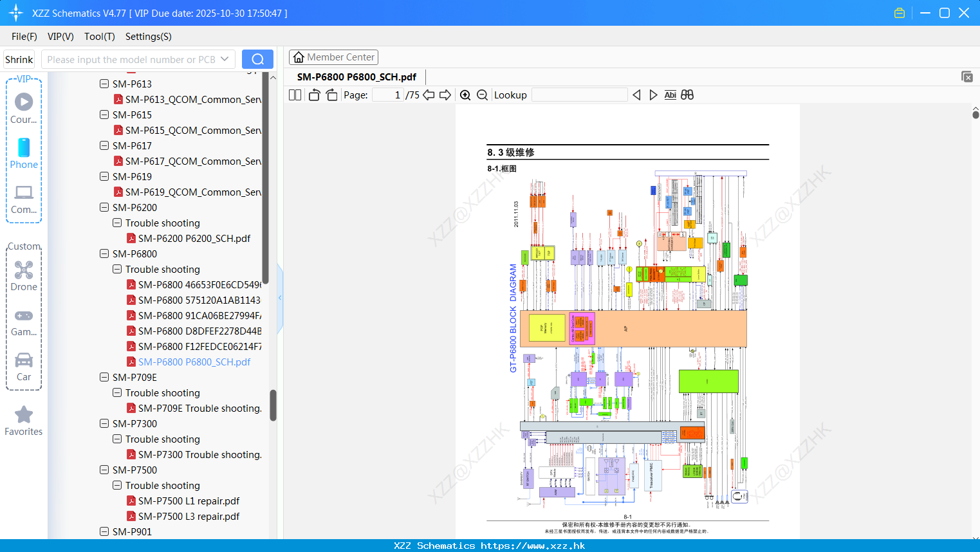Collapse sidebar with the panel splitter handle

coord(280,298)
